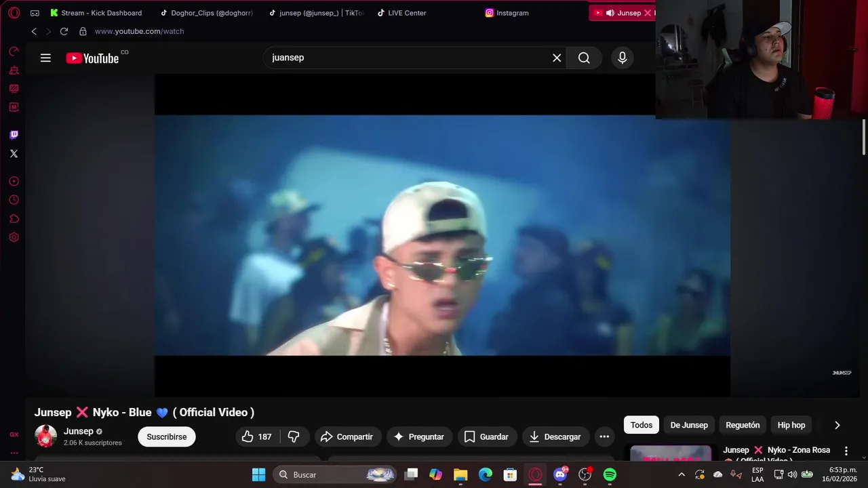Viewport: 868px width, 488px height.
Task: Open more actions three-dot menu below video
Action: coord(604,436)
